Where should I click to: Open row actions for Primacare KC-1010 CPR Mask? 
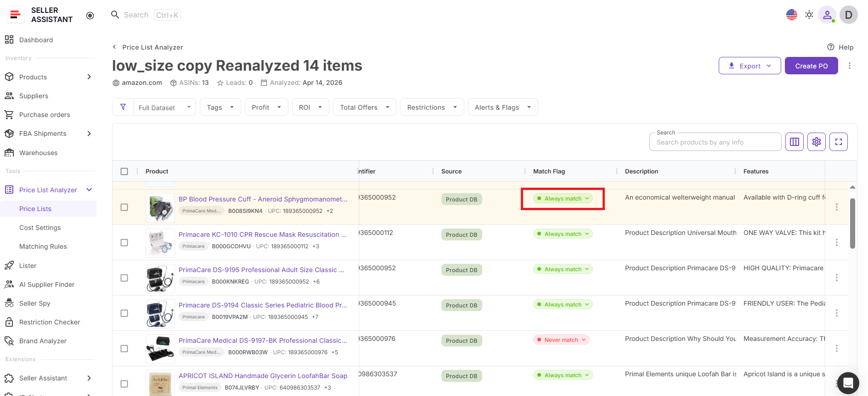(837, 242)
